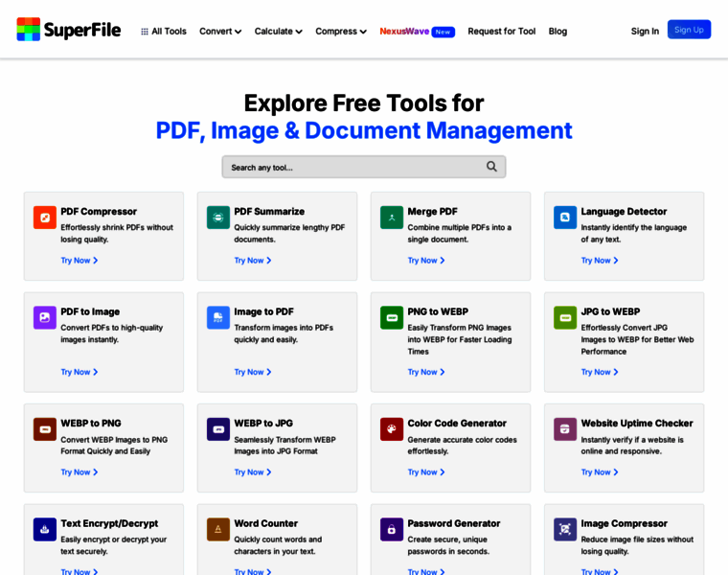Expand the Compress dropdown menu

pos(341,32)
